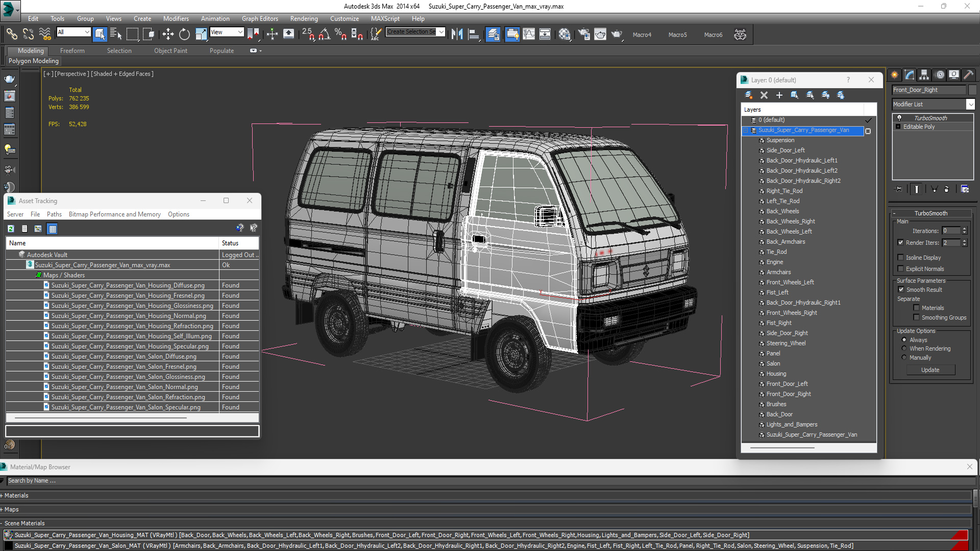Screen dimensions: 980x551
Task: Click the Search by Name field
Action: click(490, 481)
